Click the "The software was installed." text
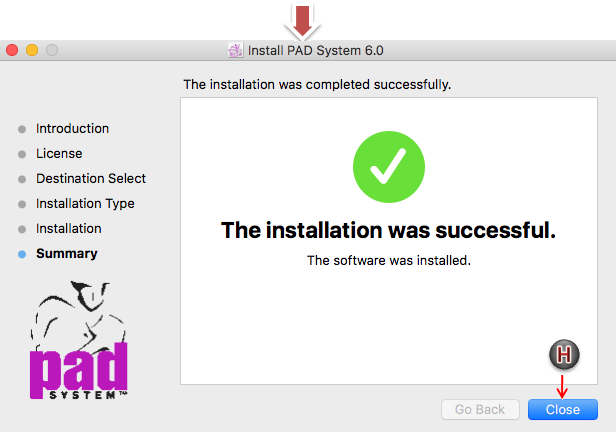The image size is (616, 432). pyautogui.click(x=388, y=260)
